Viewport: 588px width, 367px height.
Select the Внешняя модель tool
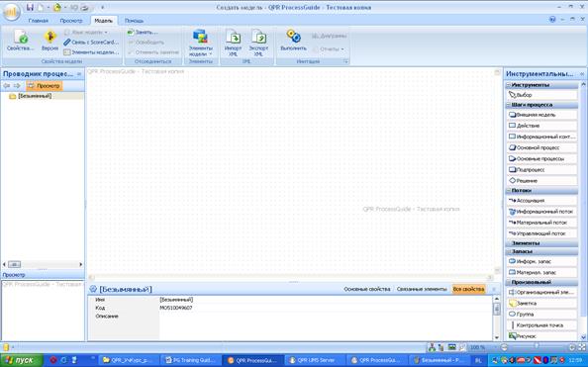click(541, 115)
